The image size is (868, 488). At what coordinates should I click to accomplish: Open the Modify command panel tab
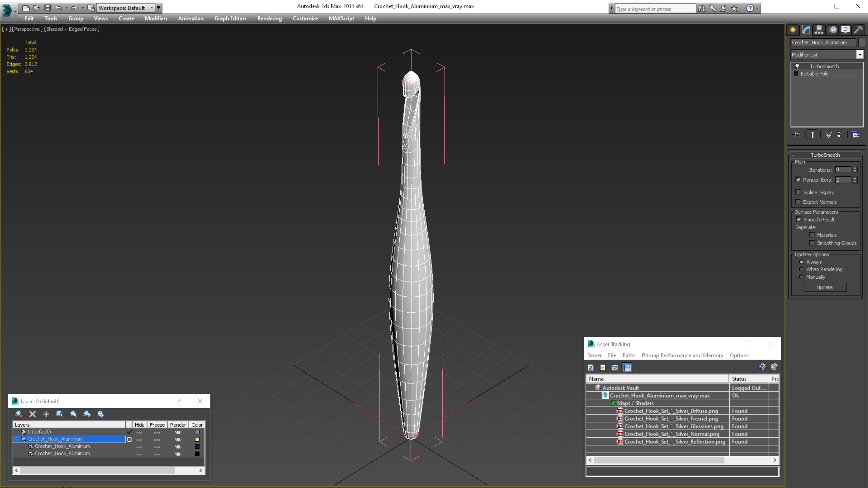point(806,30)
